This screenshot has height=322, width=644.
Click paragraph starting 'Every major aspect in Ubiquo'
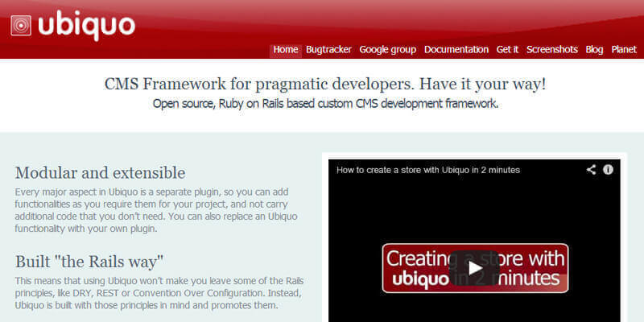click(x=156, y=210)
